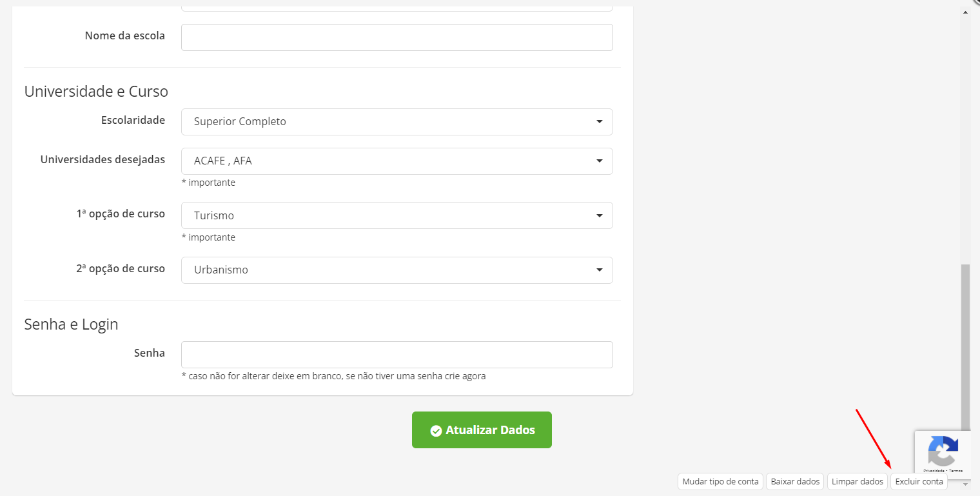The image size is (980, 496).
Task: Click the Nome da escola input field
Action: click(x=397, y=37)
